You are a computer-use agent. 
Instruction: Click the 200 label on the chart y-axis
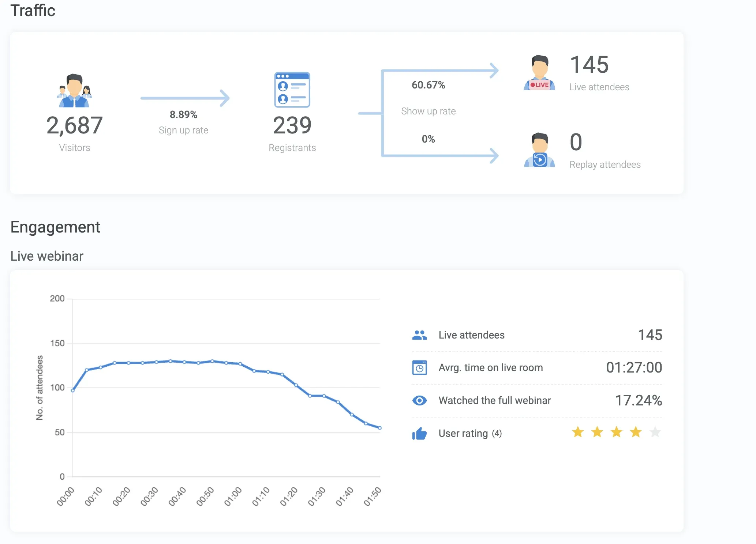coord(57,298)
